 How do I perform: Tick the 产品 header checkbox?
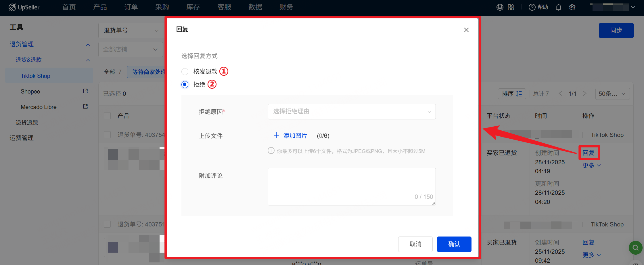click(107, 116)
